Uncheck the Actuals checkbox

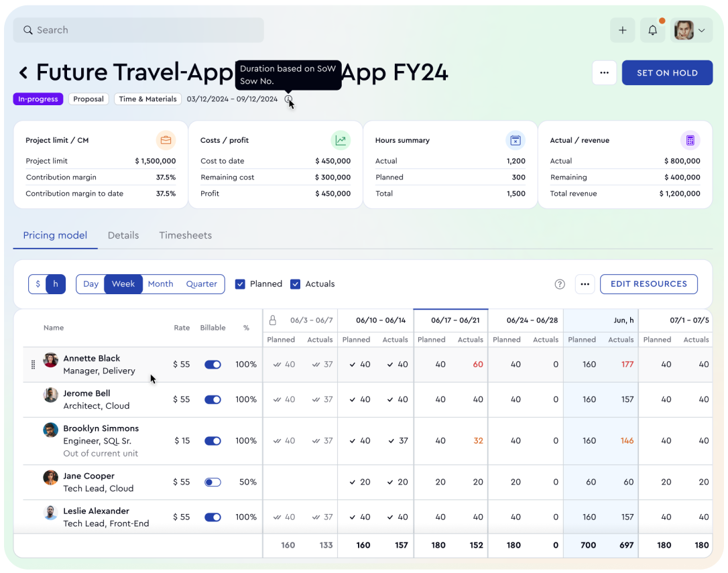(x=295, y=284)
